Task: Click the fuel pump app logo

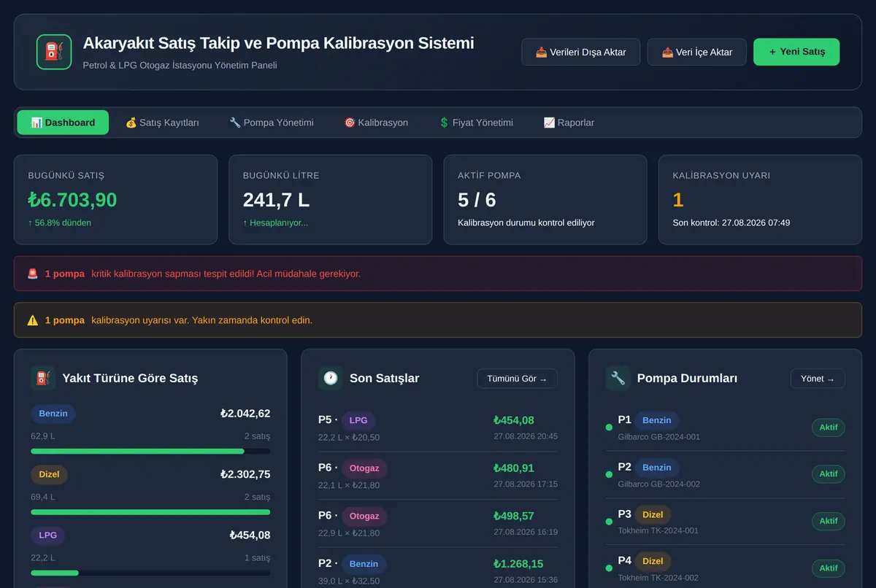Action: click(54, 52)
